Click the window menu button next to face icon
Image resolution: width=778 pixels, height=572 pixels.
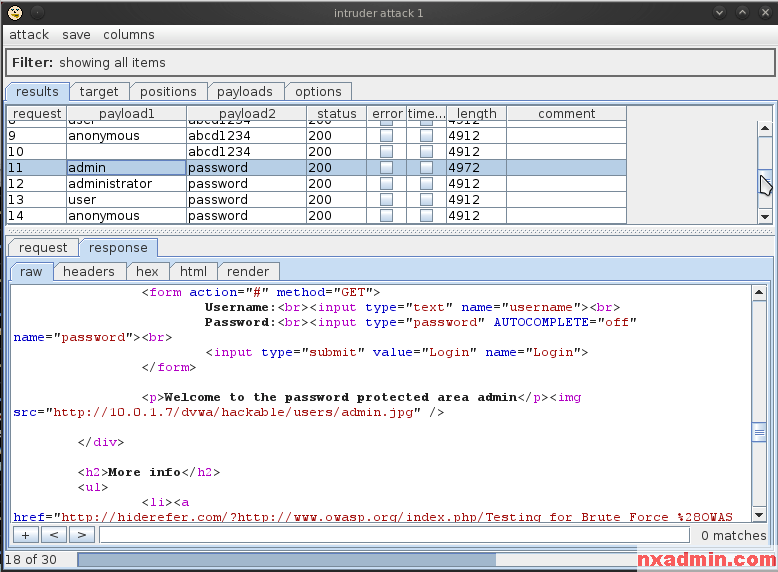point(37,12)
